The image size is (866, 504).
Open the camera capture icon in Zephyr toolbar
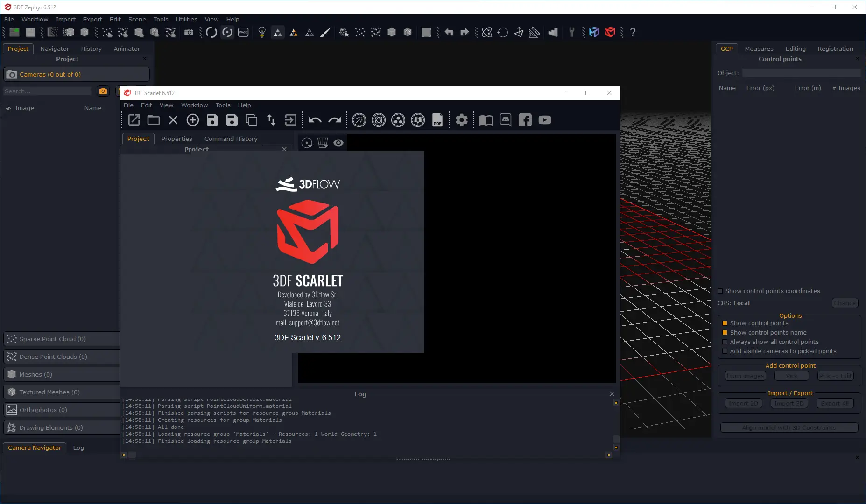(x=189, y=32)
